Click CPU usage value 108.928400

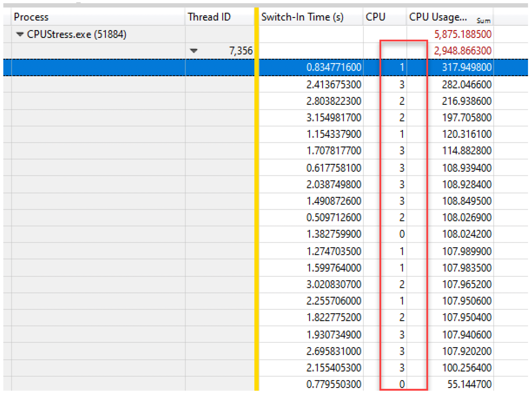pos(467,184)
